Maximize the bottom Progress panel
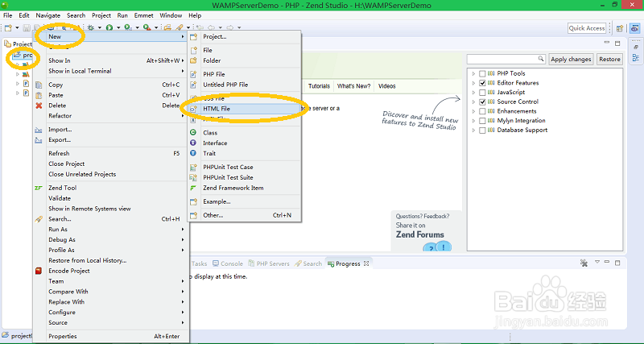Screen dimensions: 644x344 617,263
